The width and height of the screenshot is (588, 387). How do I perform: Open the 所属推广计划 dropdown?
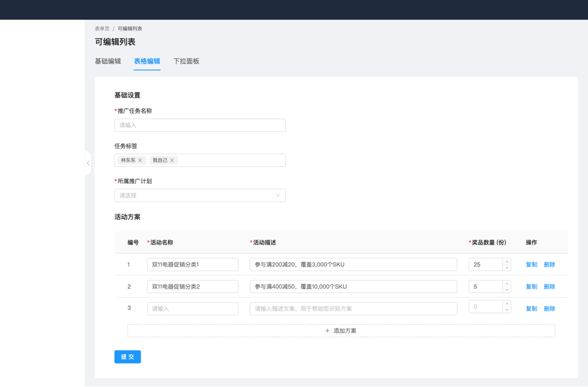pos(200,194)
